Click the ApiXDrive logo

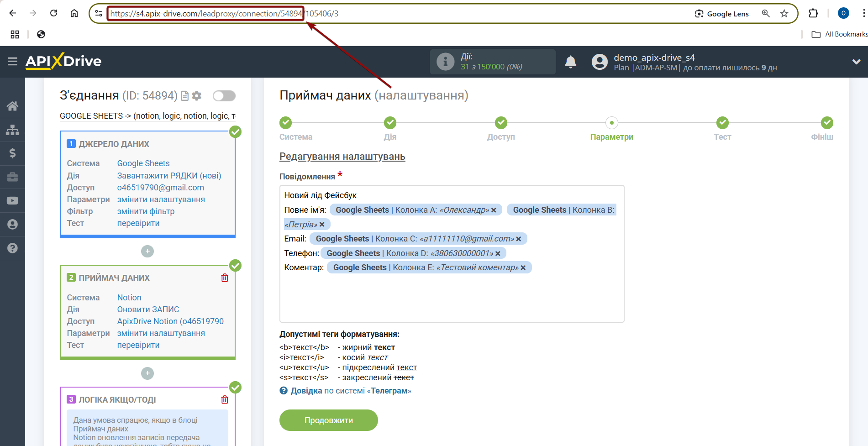point(63,61)
